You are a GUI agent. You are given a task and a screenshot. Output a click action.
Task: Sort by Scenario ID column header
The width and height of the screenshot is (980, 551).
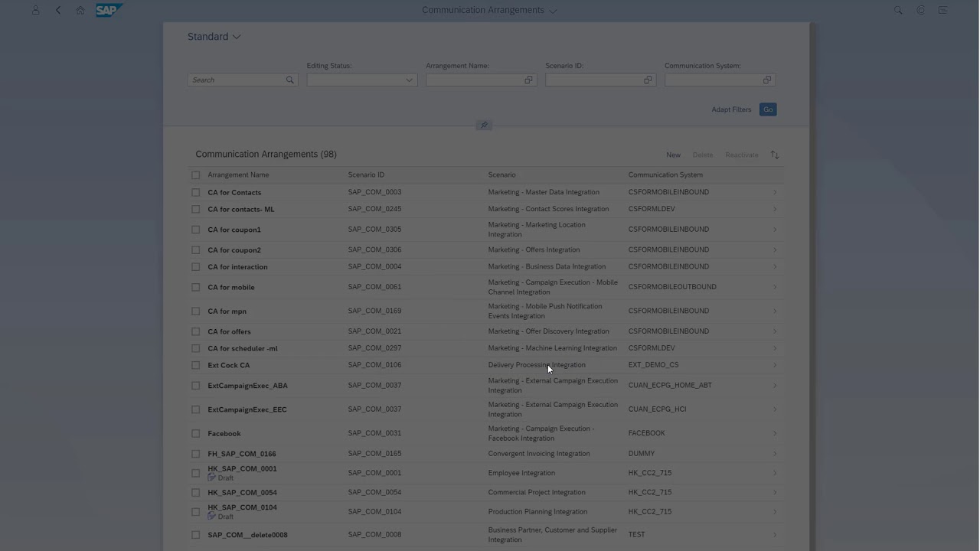pos(366,174)
